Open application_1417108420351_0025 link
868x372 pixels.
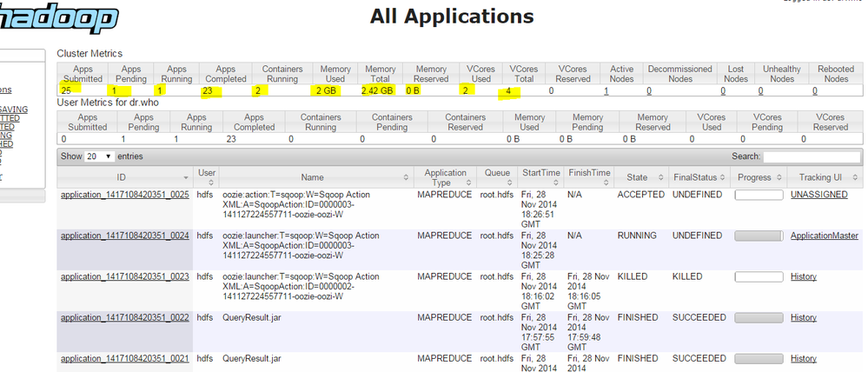(x=125, y=195)
